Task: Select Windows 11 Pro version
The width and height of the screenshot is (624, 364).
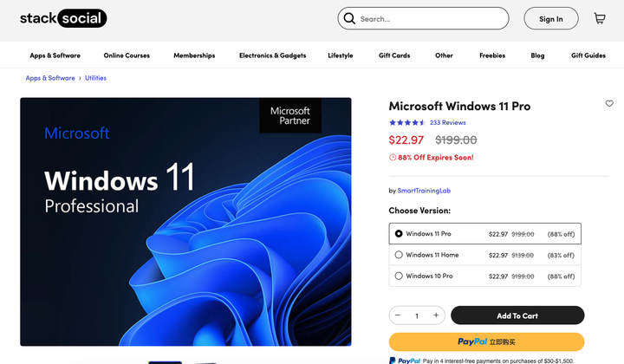Action: coord(484,233)
